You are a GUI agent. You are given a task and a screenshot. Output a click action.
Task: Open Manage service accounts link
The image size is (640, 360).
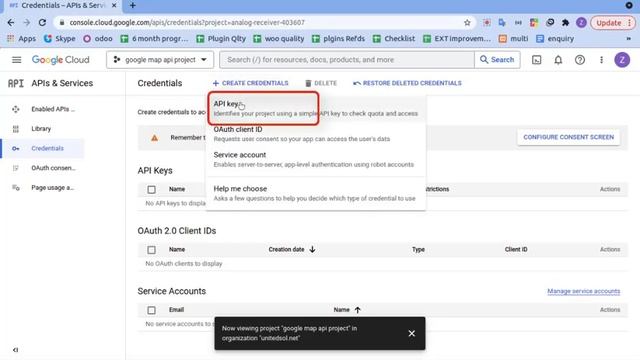point(584,291)
